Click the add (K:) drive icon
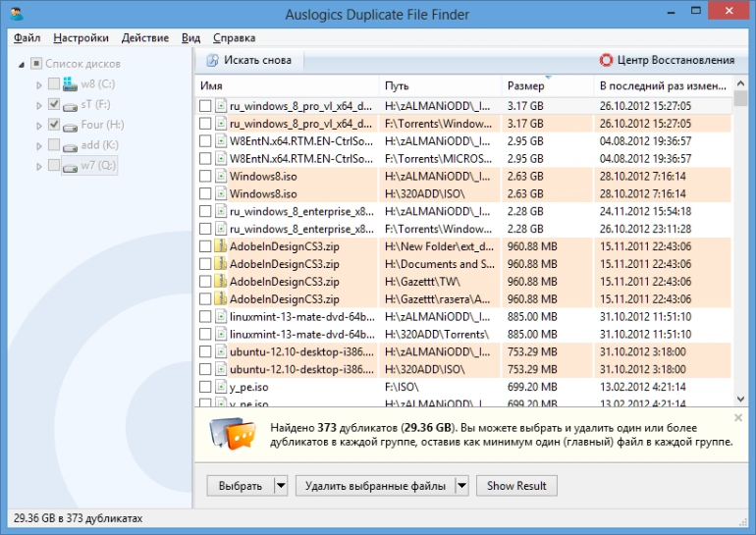 (x=71, y=146)
